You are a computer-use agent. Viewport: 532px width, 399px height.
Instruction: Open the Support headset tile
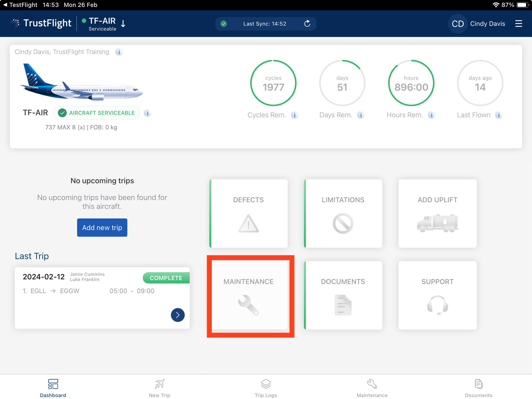click(x=438, y=295)
